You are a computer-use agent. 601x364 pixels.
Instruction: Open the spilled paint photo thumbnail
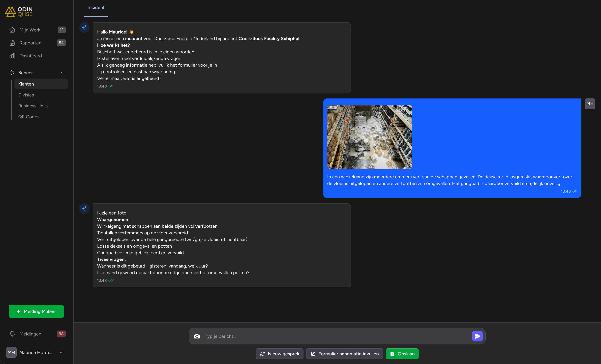369,137
